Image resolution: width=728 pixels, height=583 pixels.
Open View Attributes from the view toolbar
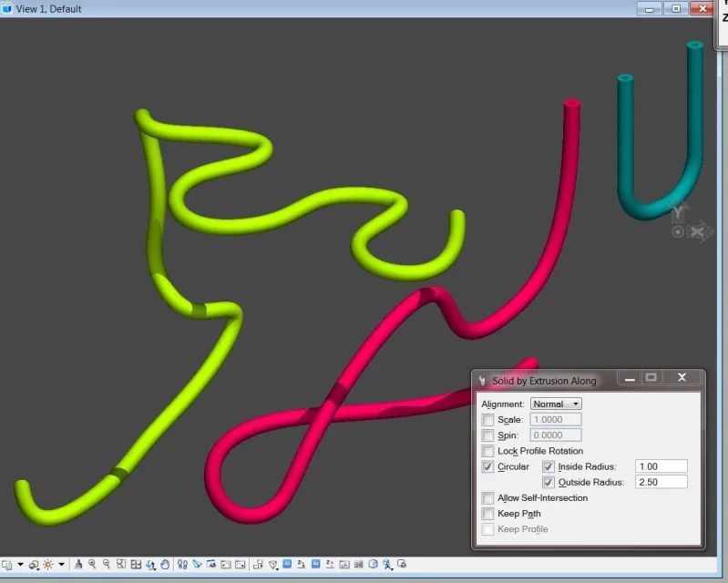click(6, 565)
